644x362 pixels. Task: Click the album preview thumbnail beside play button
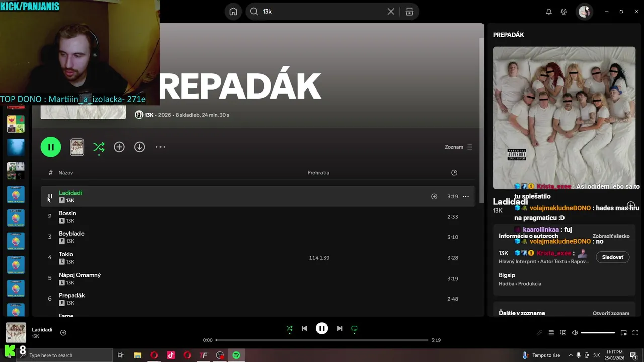77,147
